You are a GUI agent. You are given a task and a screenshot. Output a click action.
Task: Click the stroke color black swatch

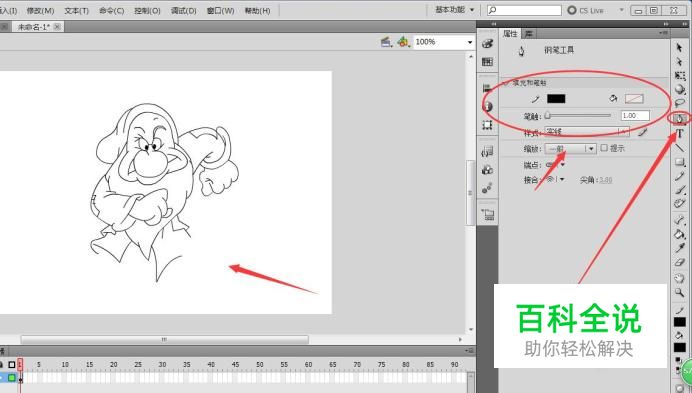556,98
